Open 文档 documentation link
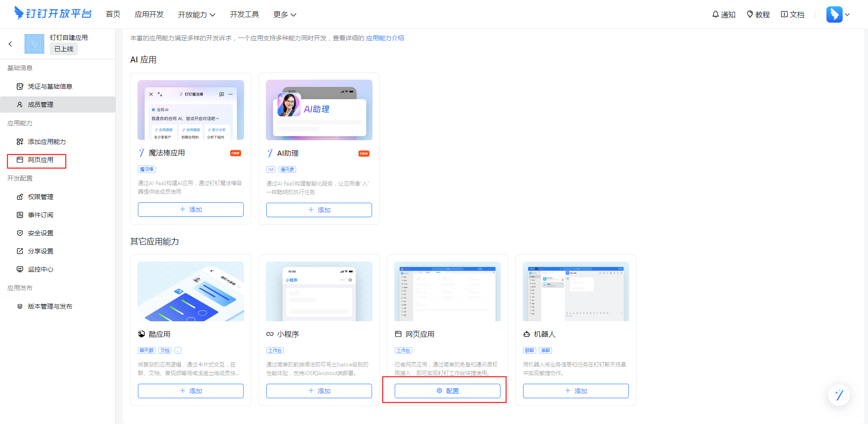868x424 pixels. pos(793,14)
